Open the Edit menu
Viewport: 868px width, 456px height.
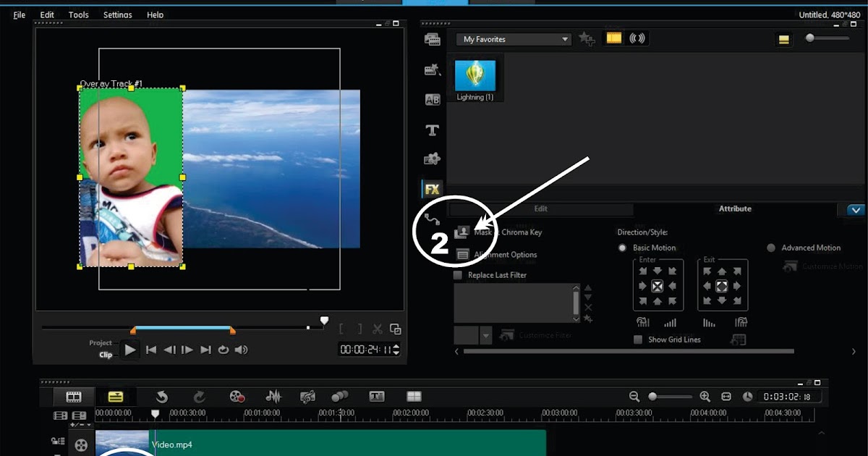point(47,14)
